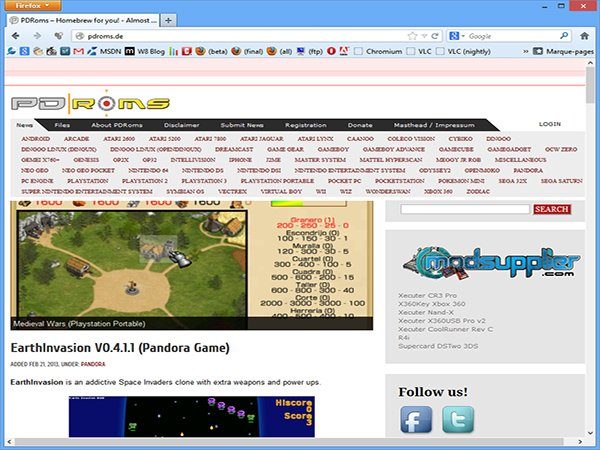Open the Files menu item
The height and width of the screenshot is (450, 600).
pos(62,125)
